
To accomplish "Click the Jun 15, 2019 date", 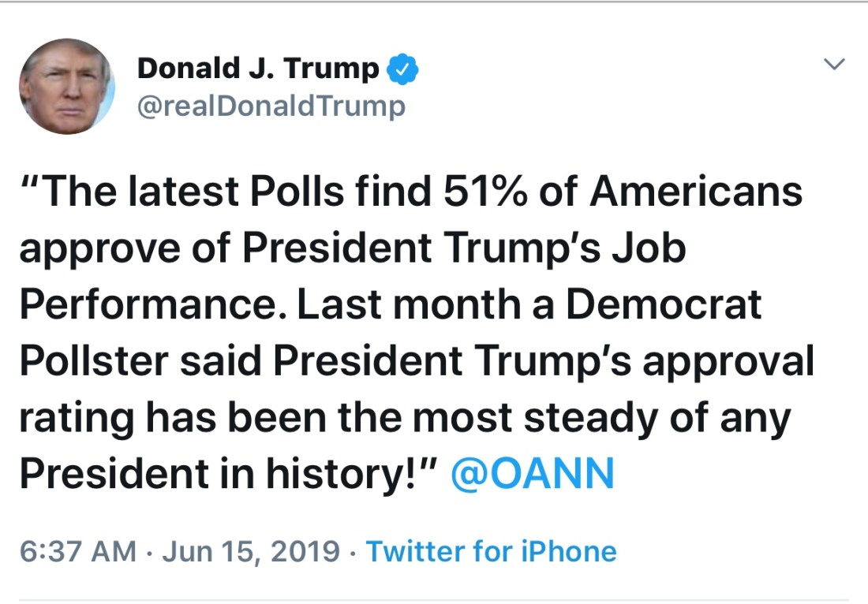I will pyautogui.click(x=251, y=550).
